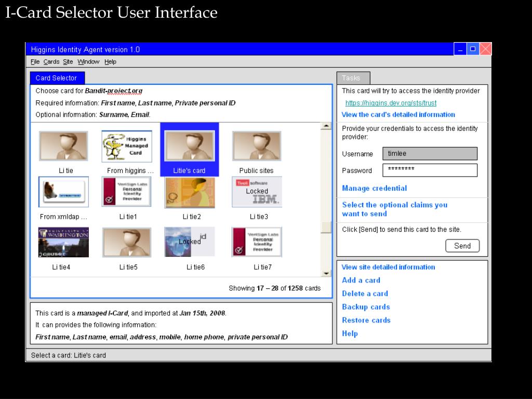Click the card list scroll down arrow

pos(326,273)
